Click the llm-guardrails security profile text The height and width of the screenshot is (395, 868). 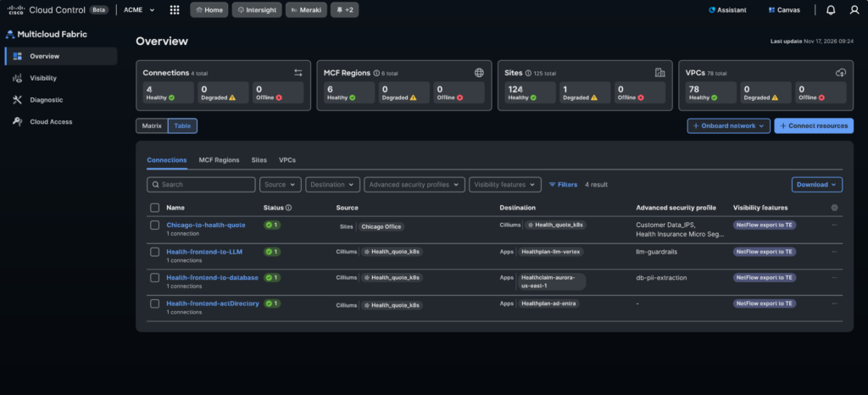pos(657,252)
